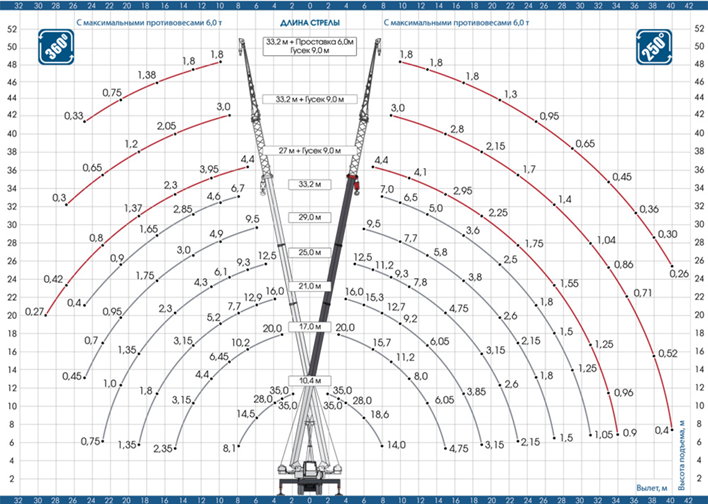Click the load value 0,96
Screen dimensions: 708x504
click(624, 392)
